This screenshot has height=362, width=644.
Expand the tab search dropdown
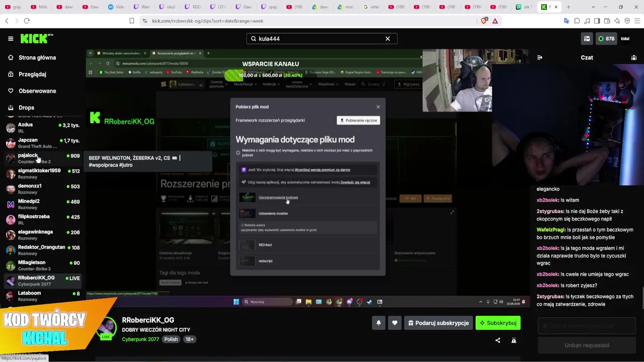tap(593, 7)
